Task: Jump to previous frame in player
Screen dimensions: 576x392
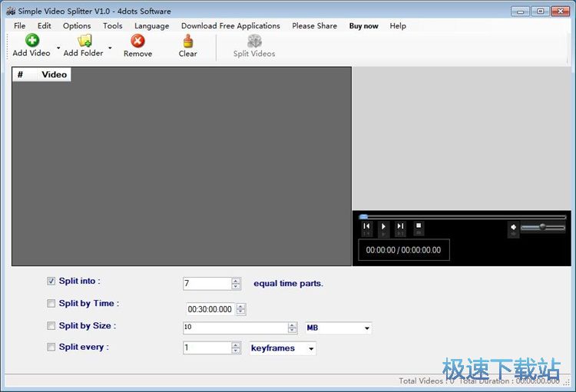Action: point(367,226)
